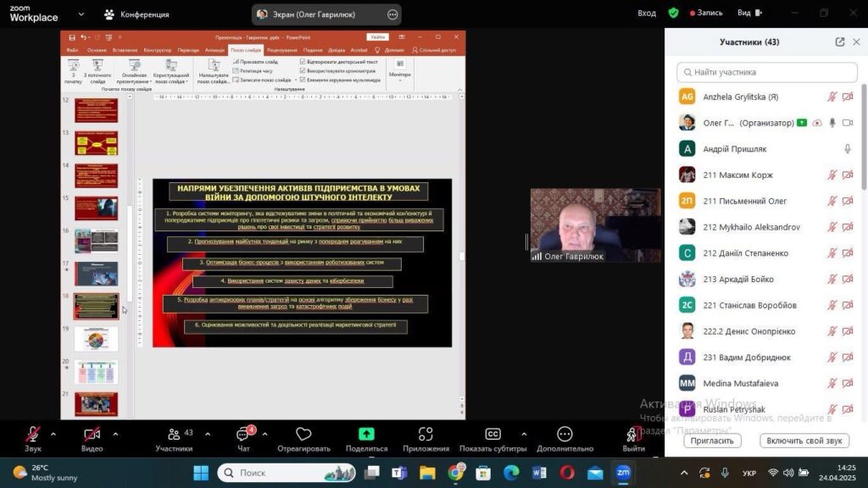Image resolution: width=868 pixels, height=488 pixels.
Task: Uncheck Відтворювати дикторський текст checkbox
Action: (303, 62)
